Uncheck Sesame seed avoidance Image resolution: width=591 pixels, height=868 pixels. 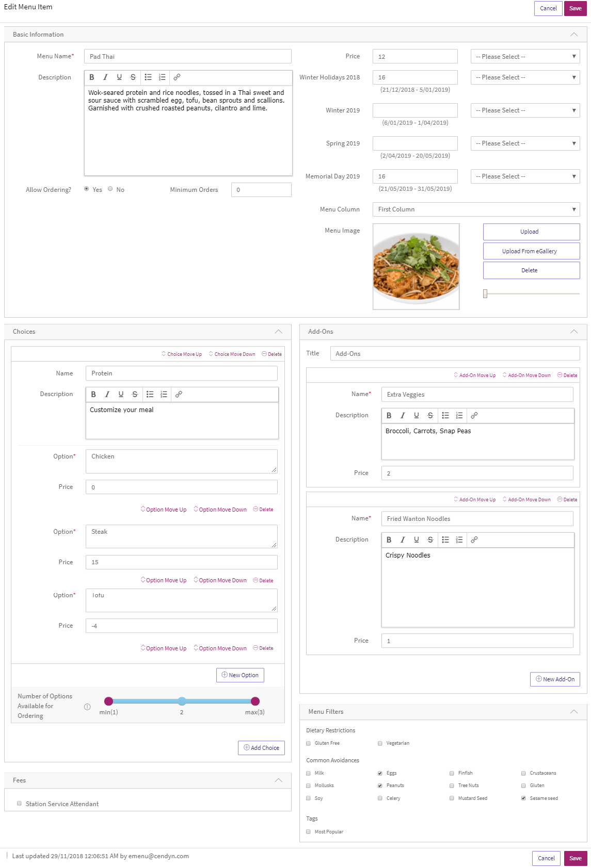(524, 799)
